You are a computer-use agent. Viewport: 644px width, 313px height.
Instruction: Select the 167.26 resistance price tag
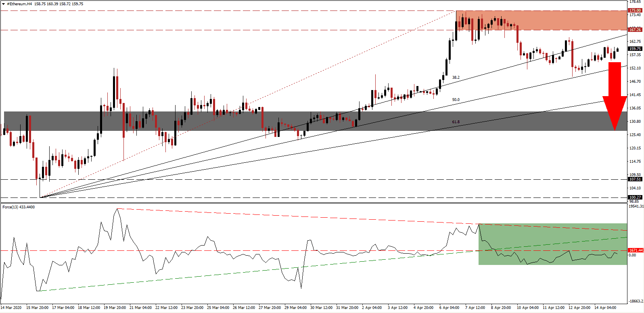click(635, 29)
